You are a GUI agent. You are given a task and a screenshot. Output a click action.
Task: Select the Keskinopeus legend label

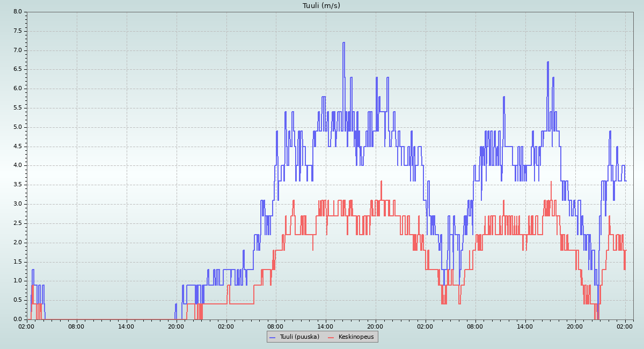coord(356,337)
